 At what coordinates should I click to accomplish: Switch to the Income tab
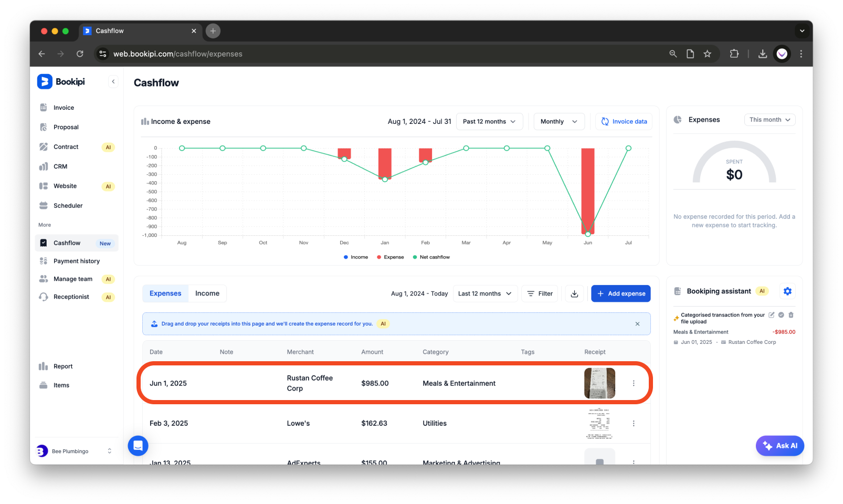pos(207,293)
